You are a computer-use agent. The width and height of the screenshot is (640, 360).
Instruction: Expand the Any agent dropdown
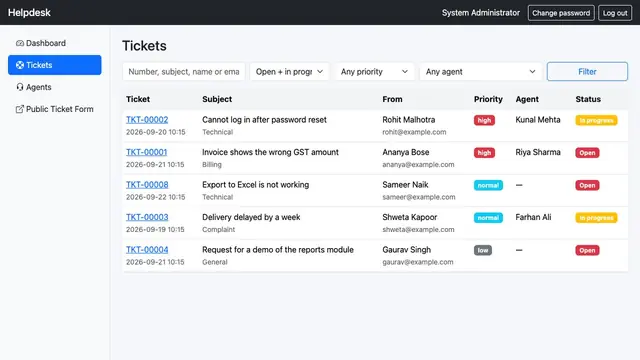tap(480, 71)
